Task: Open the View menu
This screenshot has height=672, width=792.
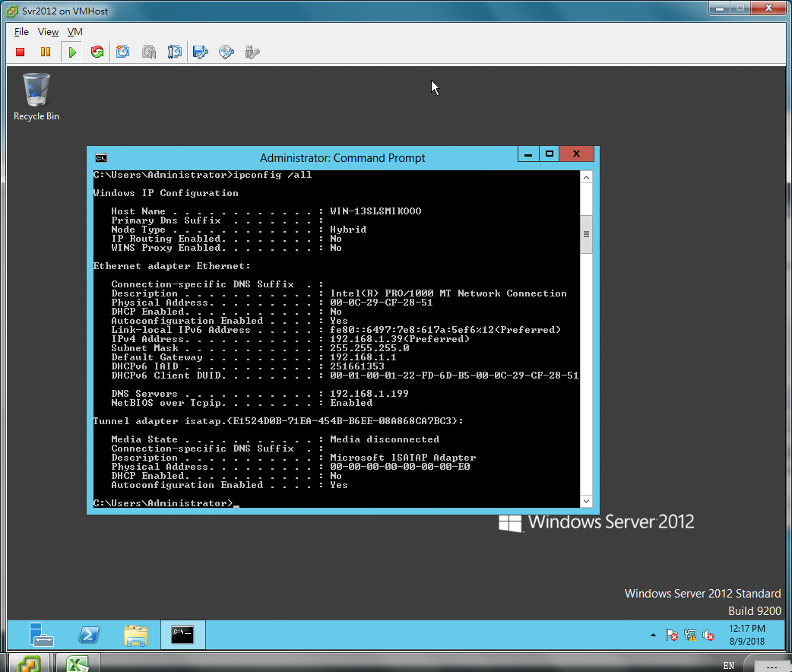Action: (x=48, y=32)
